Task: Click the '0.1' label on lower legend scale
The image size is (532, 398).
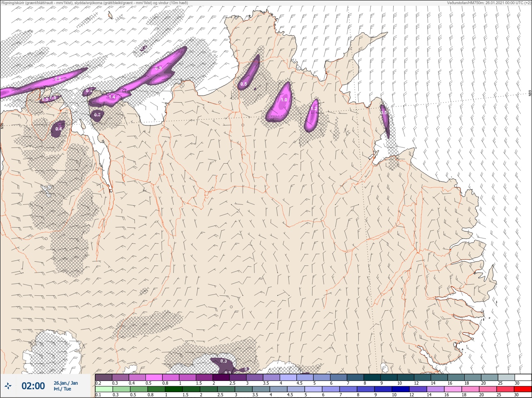Action: point(98,395)
